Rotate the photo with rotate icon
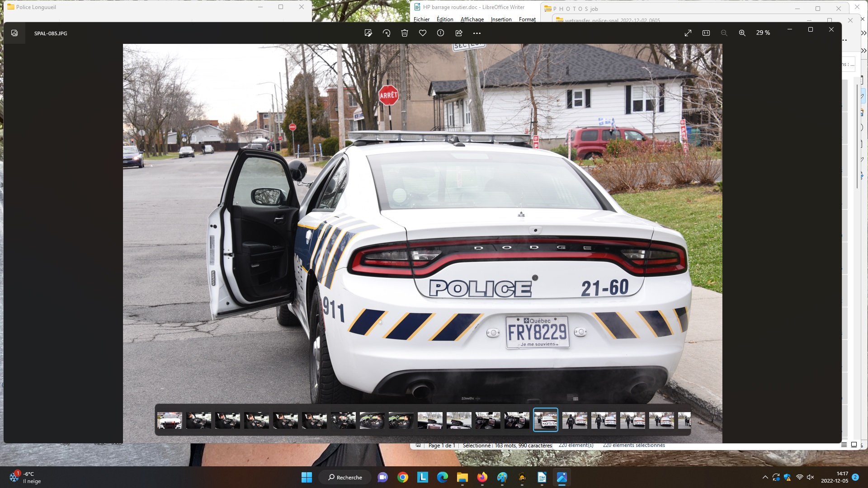Viewport: 868px width, 488px height. [x=387, y=33]
